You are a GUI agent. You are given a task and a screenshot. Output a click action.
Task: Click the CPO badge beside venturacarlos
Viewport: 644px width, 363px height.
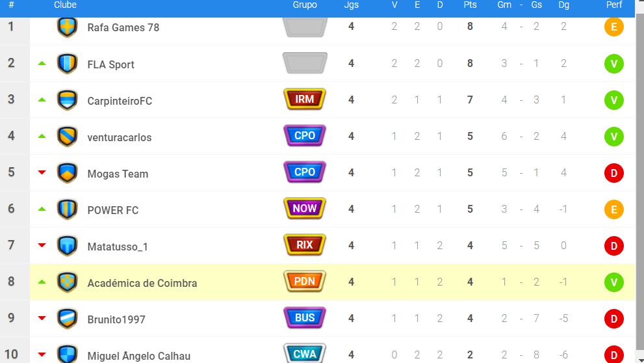(x=304, y=136)
